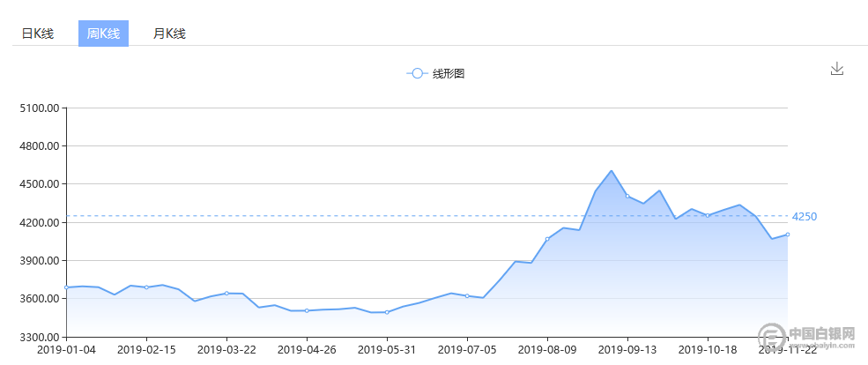Click the data marker above 2019-08-09

[547, 239]
